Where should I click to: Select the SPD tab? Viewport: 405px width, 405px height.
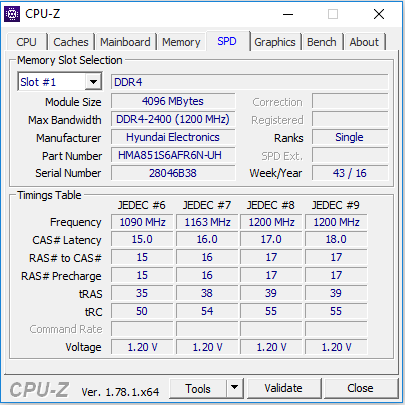227,41
